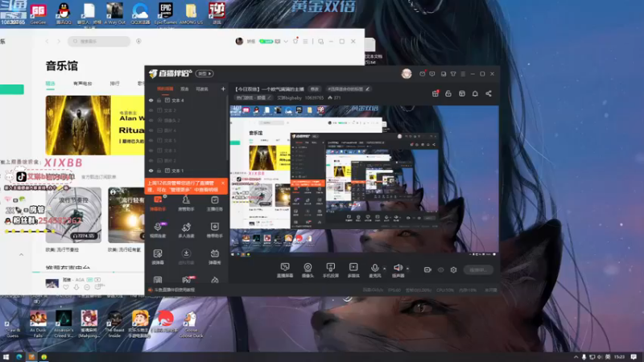Toggle visibility of 文本 3 layer
This screenshot has width=644, height=362.
(x=151, y=150)
